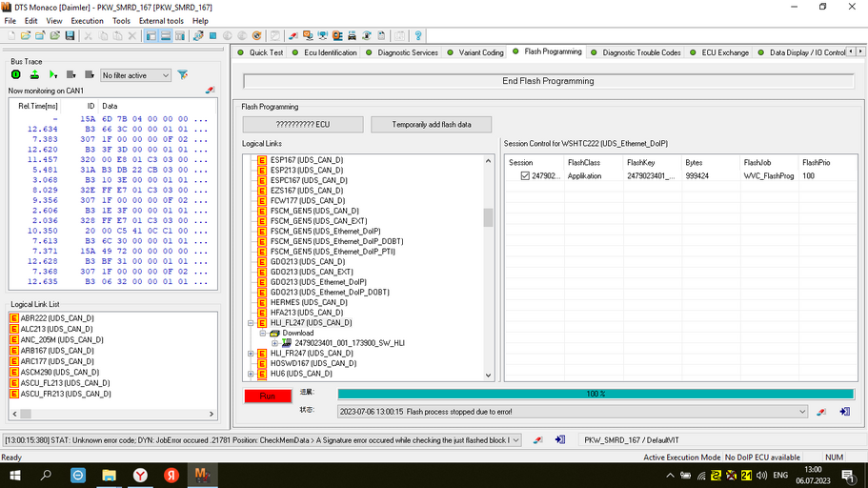
Task: Click the car icon in main toolbar
Action: tap(352, 36)
